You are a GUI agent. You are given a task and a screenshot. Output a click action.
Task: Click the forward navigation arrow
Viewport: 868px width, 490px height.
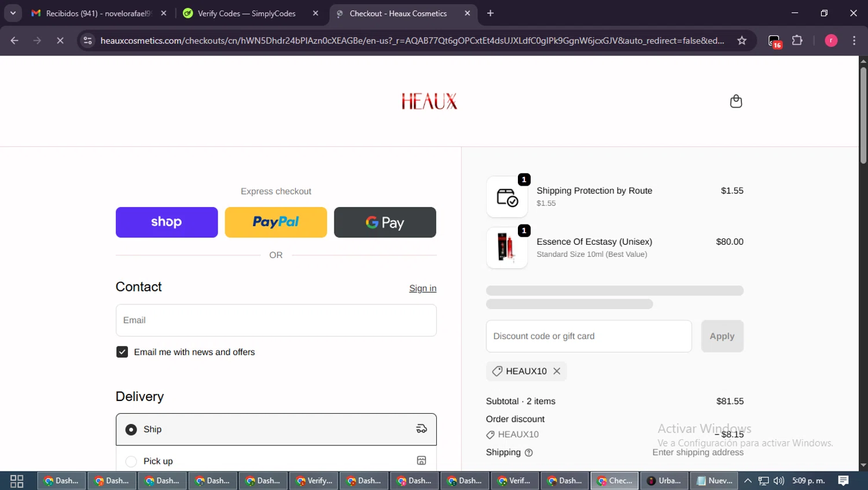tap(37, 40)
